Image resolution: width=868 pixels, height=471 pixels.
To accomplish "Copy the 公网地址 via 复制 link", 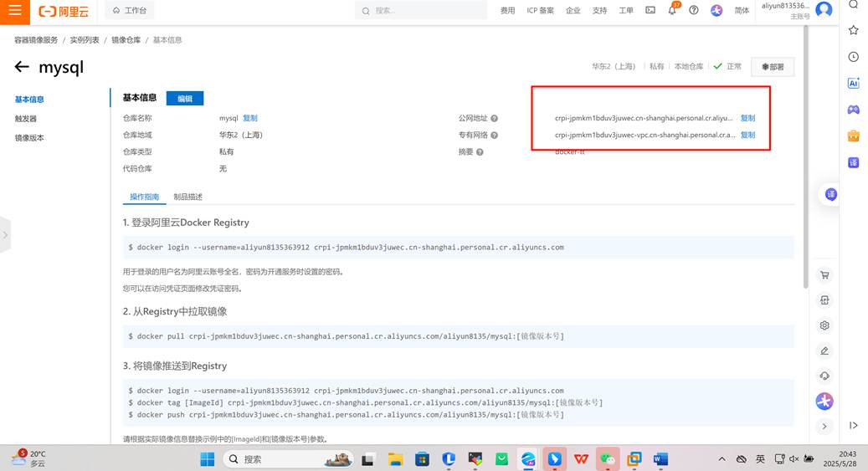I will tap(747, 118).
